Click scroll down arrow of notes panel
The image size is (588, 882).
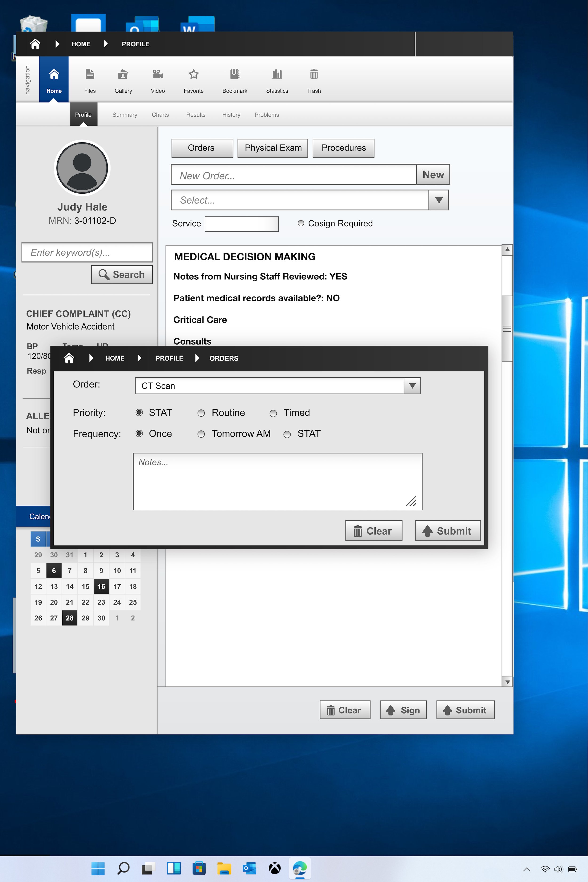507,682
